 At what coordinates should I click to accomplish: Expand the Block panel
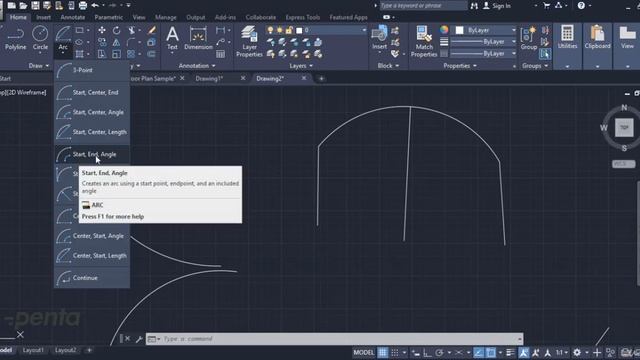point(387,66)
